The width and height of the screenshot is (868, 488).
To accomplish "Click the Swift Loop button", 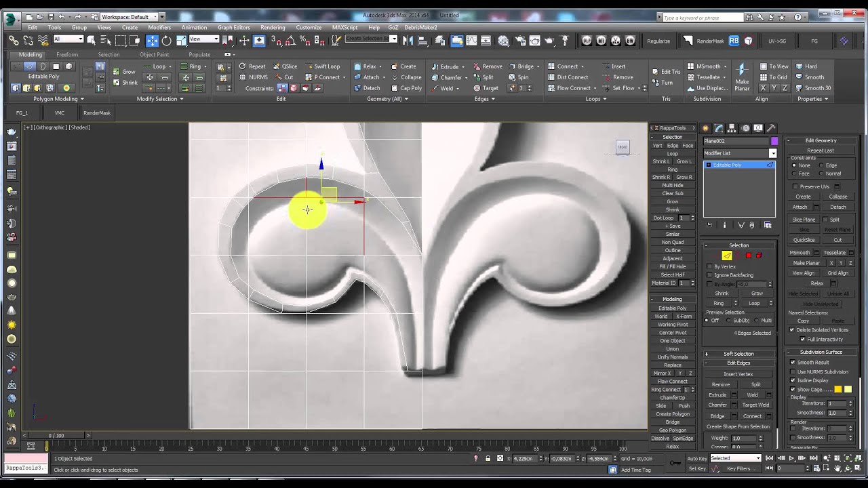I will [322, 66].
